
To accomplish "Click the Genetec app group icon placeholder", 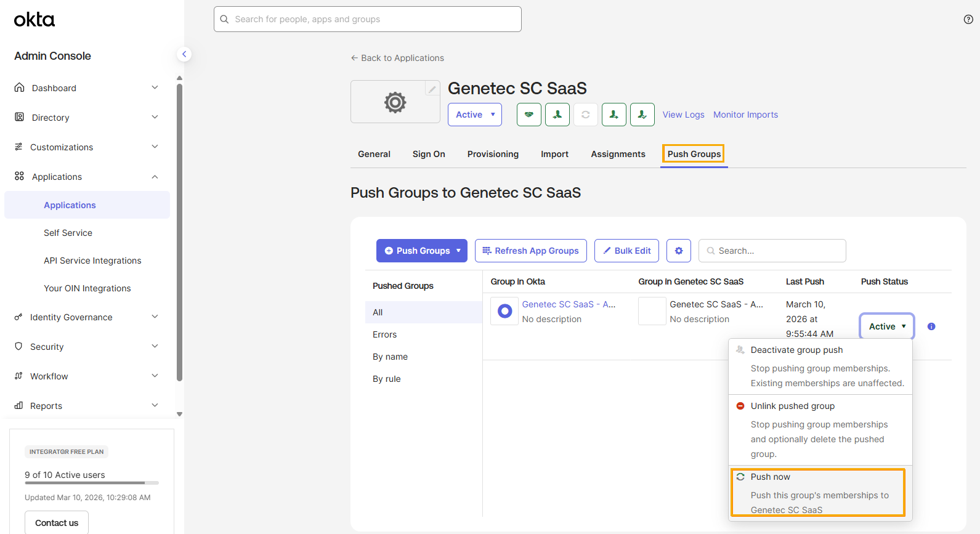I will click(x=652, y=311).
